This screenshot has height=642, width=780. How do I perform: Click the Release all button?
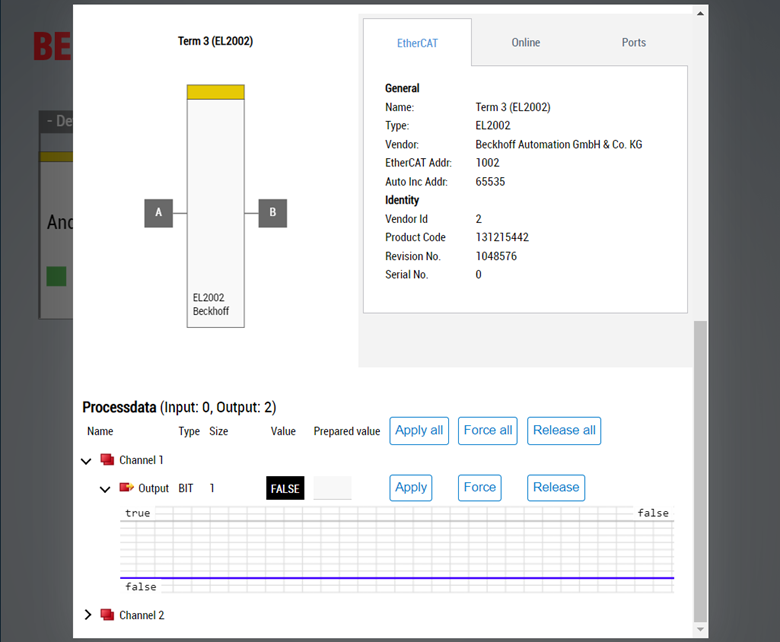(x=564, y=431)
